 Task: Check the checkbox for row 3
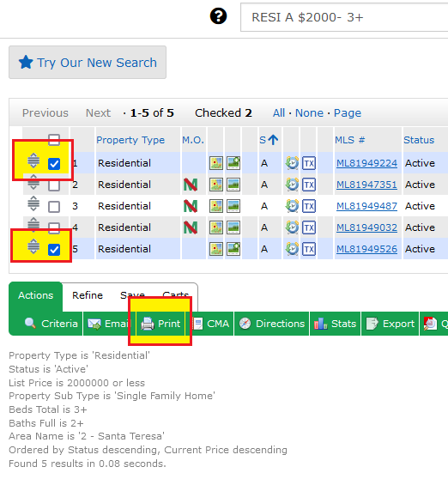click(x=54, y=207)
